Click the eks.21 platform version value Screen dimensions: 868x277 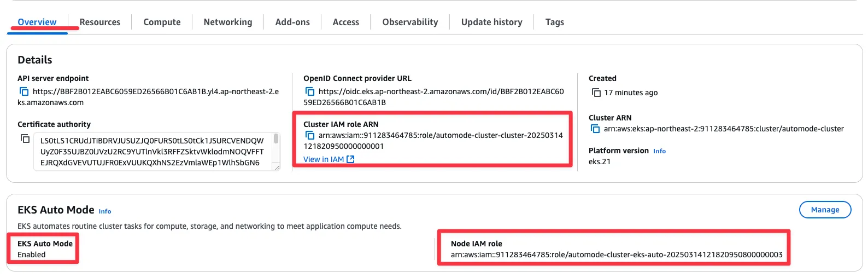600,161
